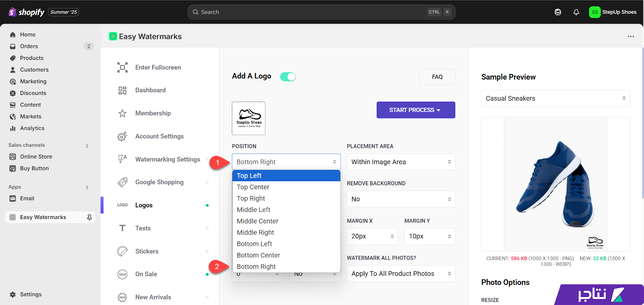The height and width of the screenshot is (305, 644).
Task: Click the Orders count badge 2
Action: tap(89, 46)
